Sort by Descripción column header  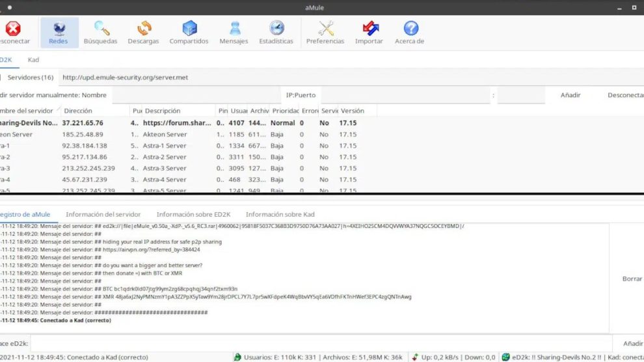[x=179, y=111]
